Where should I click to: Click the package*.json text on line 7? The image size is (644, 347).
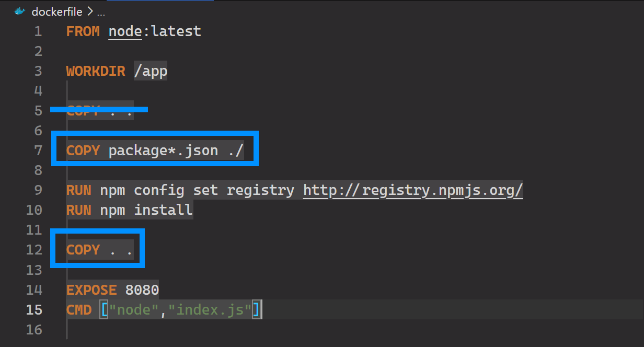click(x=163, y=151)
